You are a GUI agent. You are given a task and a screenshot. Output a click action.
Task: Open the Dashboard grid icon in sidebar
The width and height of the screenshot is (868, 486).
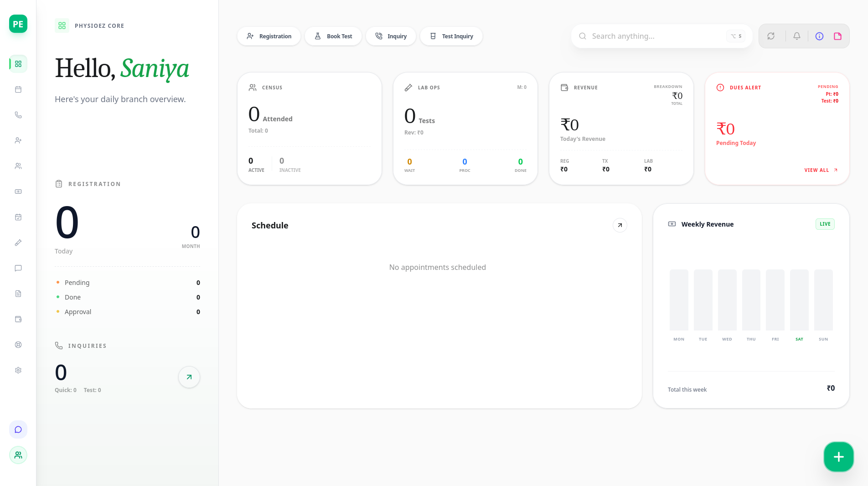pyautogui.click(x=18, y=64)
